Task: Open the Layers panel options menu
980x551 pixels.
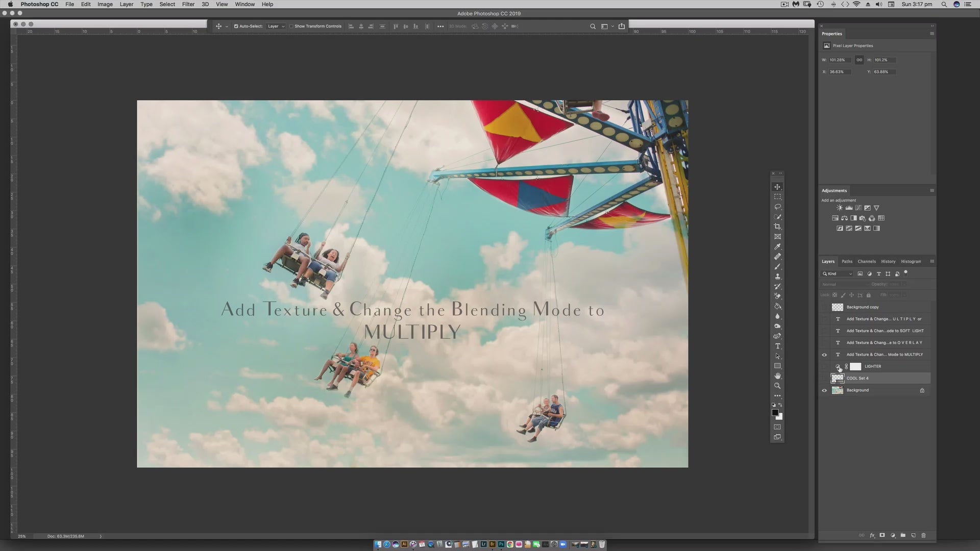Action: [x=932, y=261]
